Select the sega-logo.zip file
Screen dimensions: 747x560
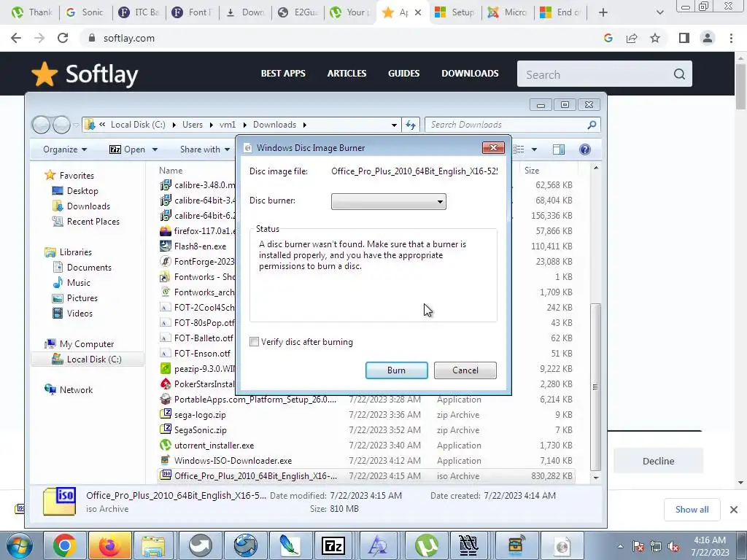[x=200, y=415]
